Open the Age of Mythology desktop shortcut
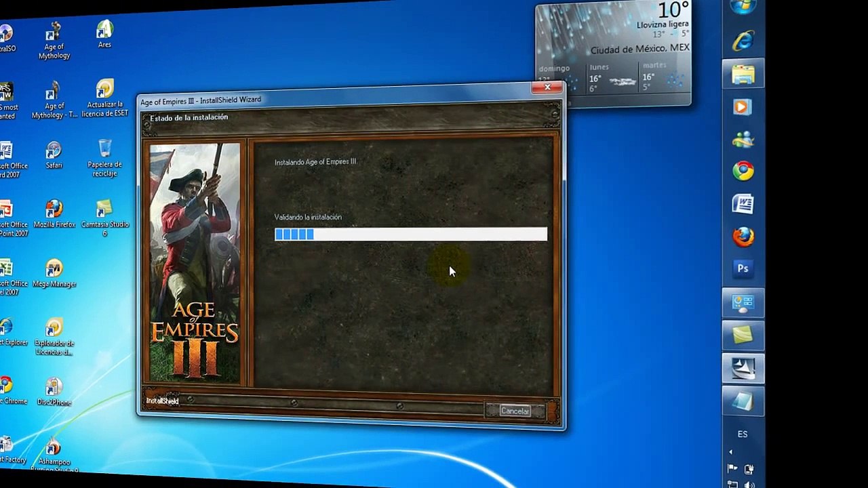Viewport: 868px width, 488px height. [54, 41]
